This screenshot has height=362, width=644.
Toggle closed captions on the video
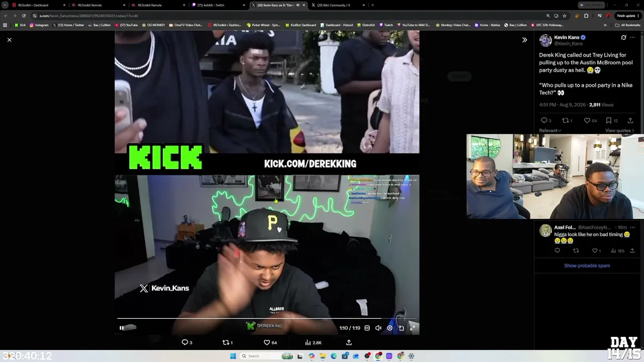367,328
